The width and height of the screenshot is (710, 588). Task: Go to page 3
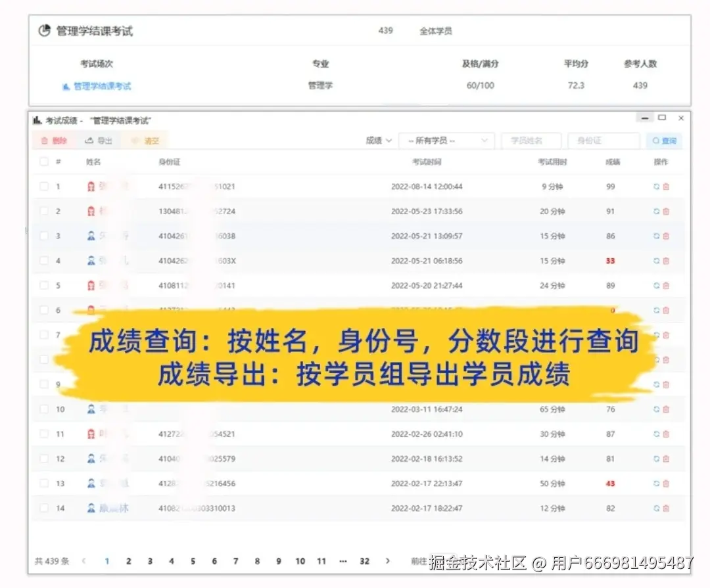pos(150,561)
